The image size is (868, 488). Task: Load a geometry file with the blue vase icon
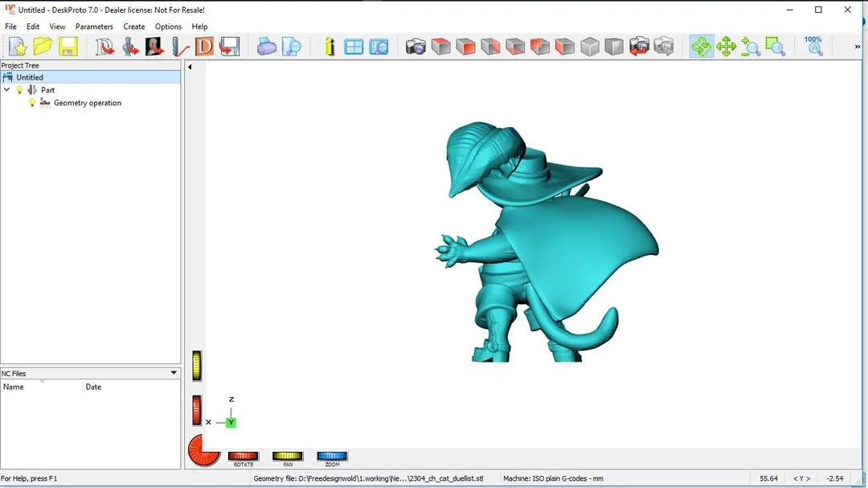(130, 47)
